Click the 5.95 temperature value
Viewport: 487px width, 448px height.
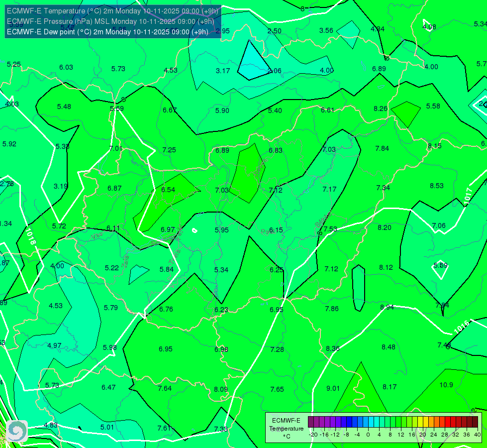pyautogui.click(x=222, y=230)
